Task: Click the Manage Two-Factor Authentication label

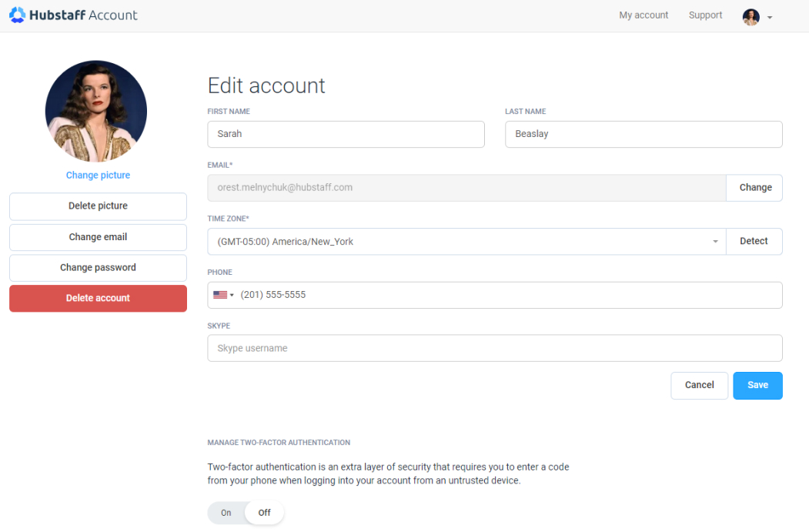Action: click(279, 443)
